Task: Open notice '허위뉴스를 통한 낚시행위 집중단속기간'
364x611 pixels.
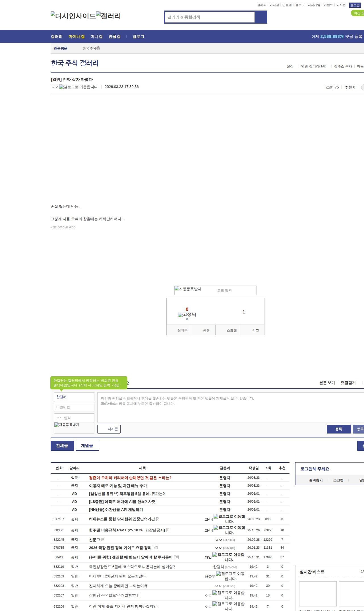Action: pyautogui.click(x=122, y=519)
